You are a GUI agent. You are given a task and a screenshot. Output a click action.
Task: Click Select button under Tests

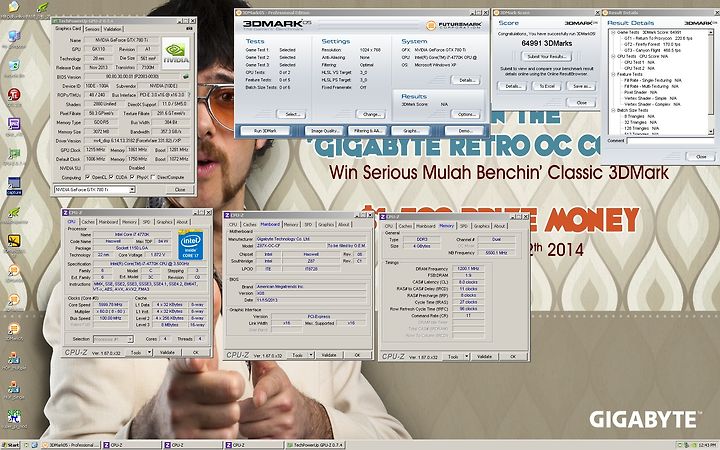click(292, 114)
